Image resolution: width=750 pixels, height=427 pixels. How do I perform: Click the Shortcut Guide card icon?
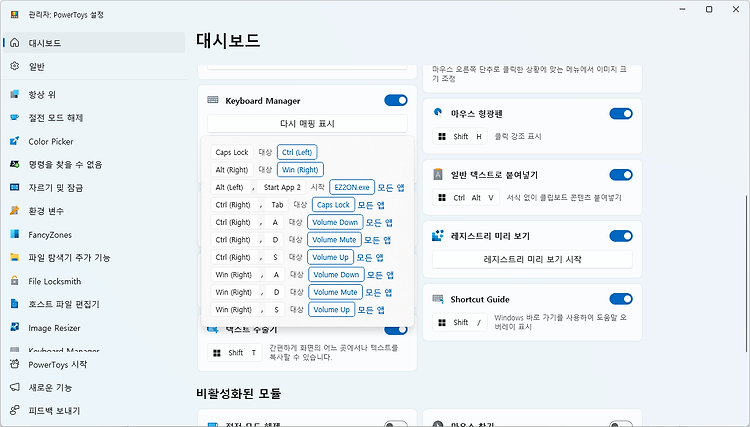(x=438, y=299)
